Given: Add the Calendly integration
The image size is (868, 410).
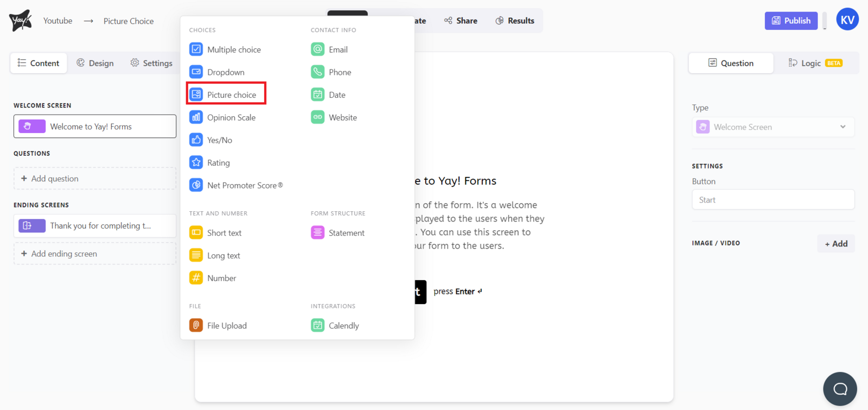Looking at the screenshot, I should click(343, 325).
